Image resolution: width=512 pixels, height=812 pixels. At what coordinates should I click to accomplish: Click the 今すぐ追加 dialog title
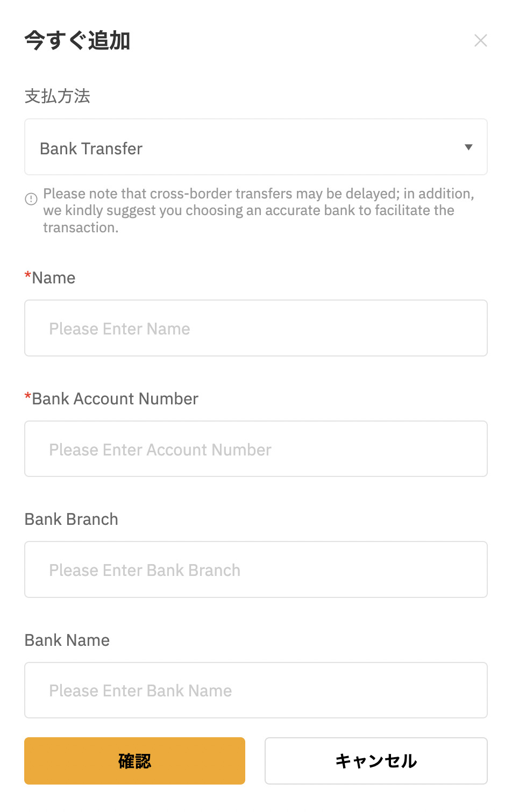(x=77, y=40)
